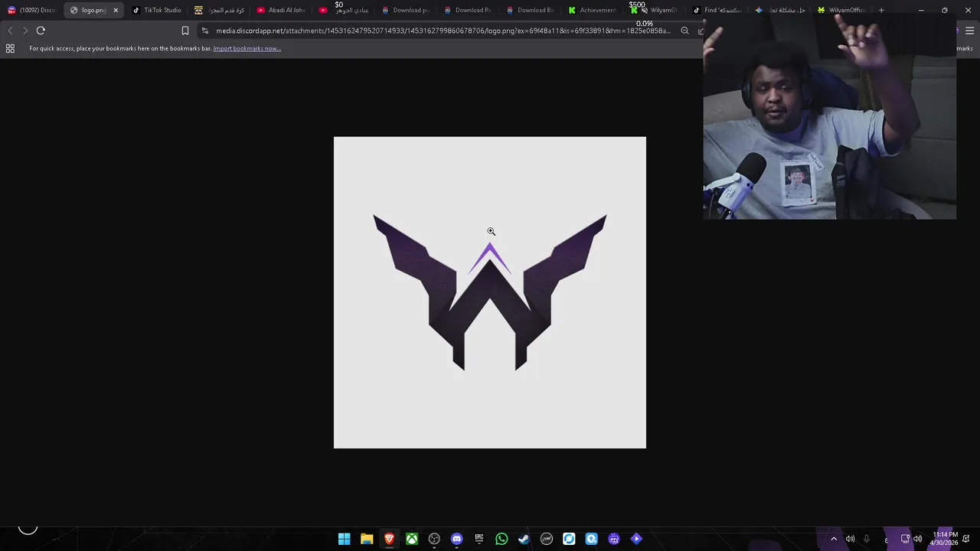Launch the Xbox app from taskbar
The height and width of the screenshot is (551, 980).
(x=412, y=539)
